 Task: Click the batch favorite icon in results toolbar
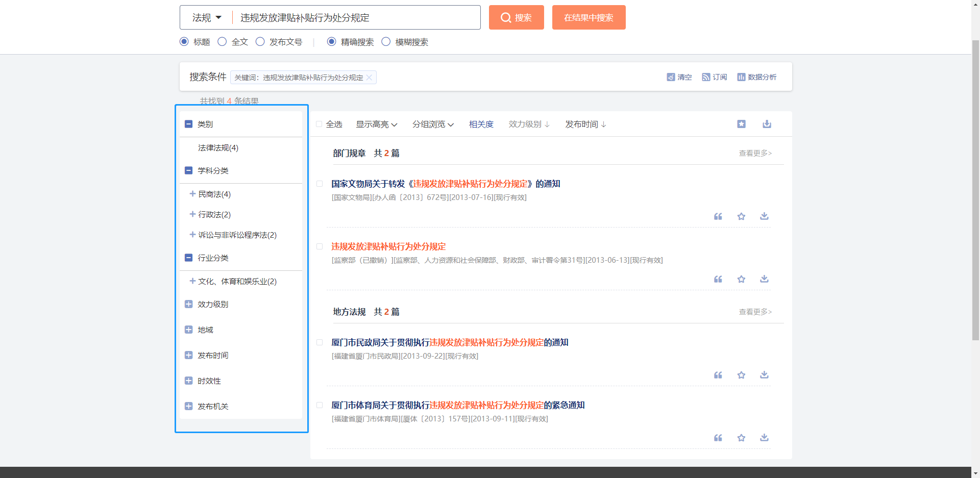click(741, 124)
